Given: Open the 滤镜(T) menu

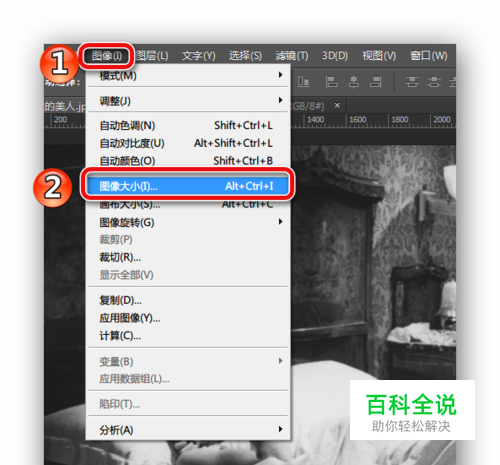Looking at the screenshot, I should [x=292, y=56].
